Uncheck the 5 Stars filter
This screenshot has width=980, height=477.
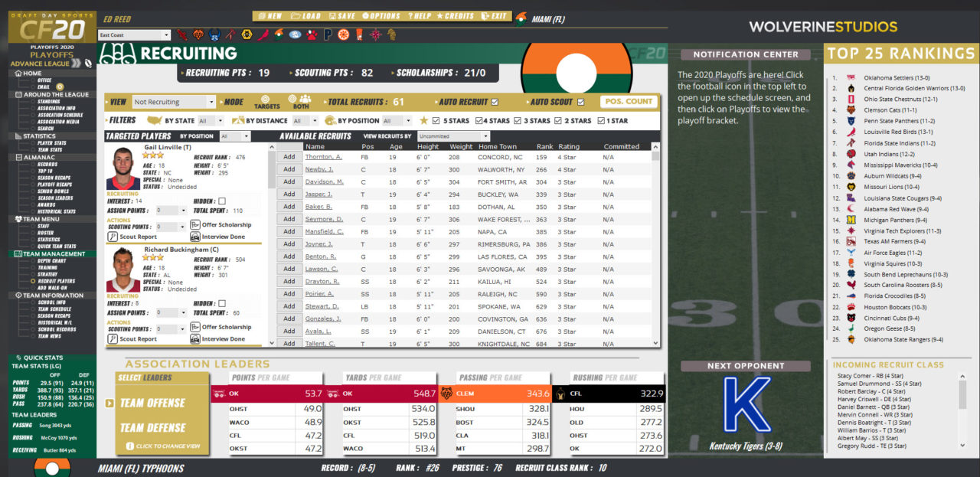(436, 121)
